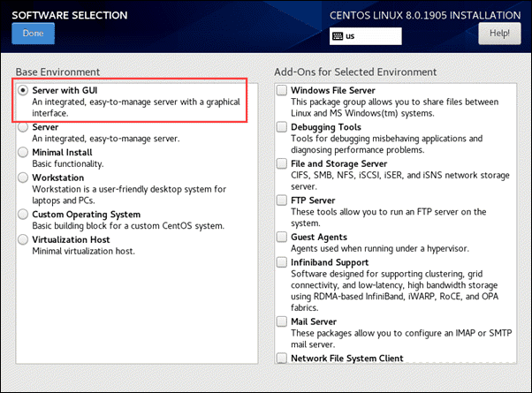Click the Debugging Tools description text

pos(386,144)
